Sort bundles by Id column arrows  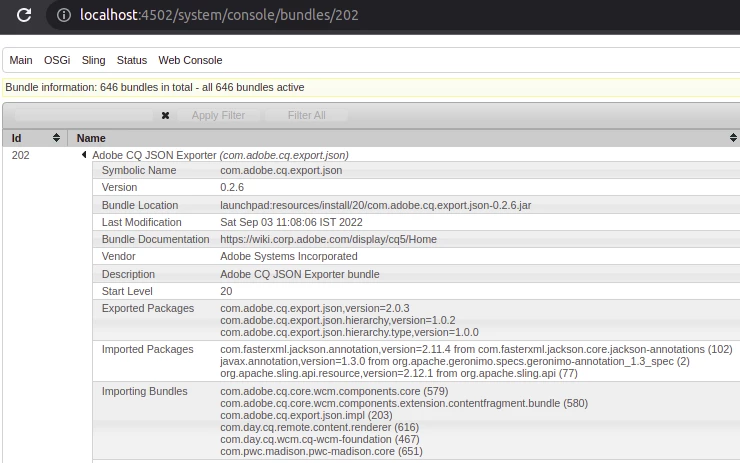56,138
